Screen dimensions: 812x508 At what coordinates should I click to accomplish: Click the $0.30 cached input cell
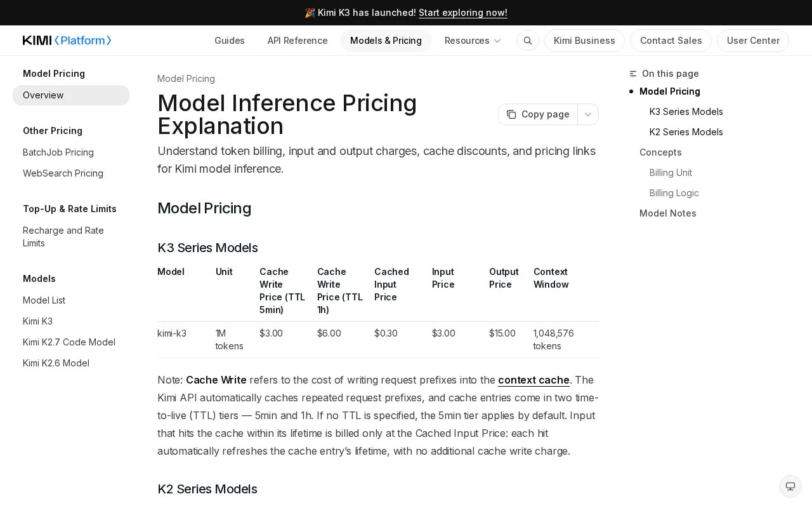pos(386,333)
